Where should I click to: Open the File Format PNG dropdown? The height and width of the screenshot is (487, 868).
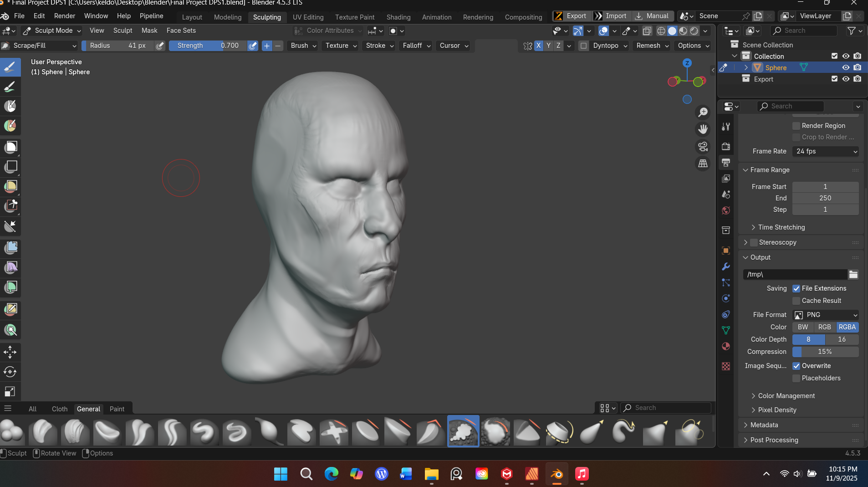pyautogui.click(x=826, y=315)
